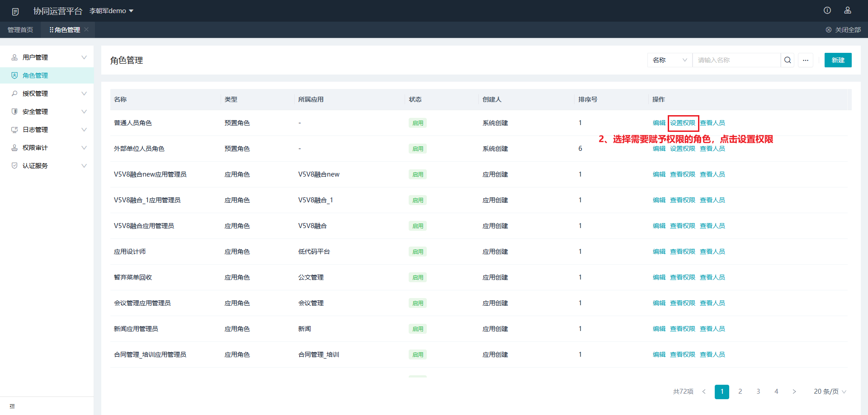Click 关闭全部 to close all tabs
This screenshot has height=415, width=868.
[843, 30]
